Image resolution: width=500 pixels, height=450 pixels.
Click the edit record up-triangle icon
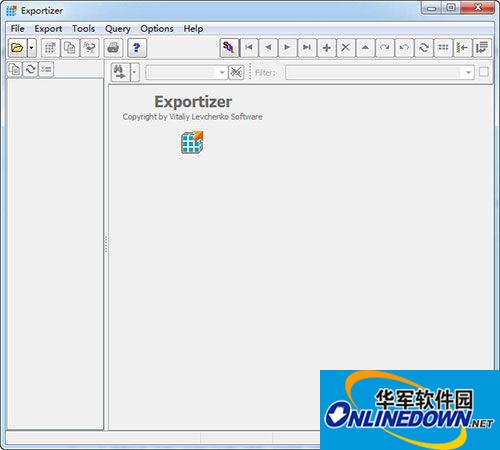click(x=365, y=48)
